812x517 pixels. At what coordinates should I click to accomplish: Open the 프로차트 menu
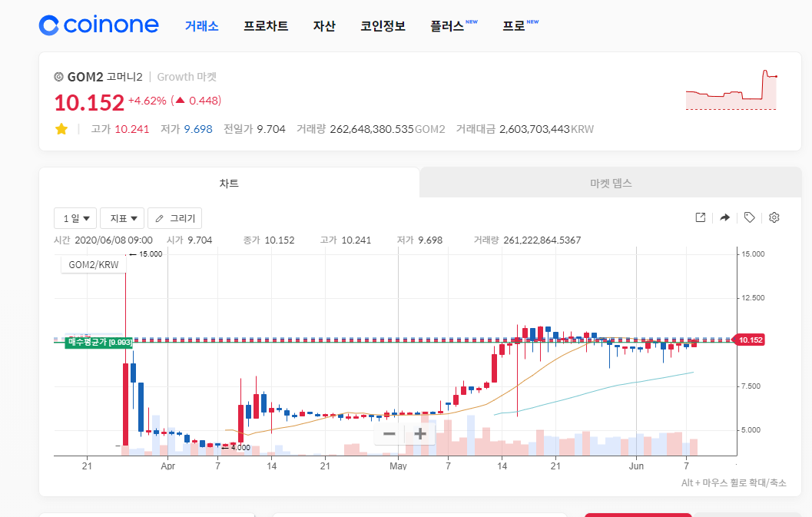(266, 26)
